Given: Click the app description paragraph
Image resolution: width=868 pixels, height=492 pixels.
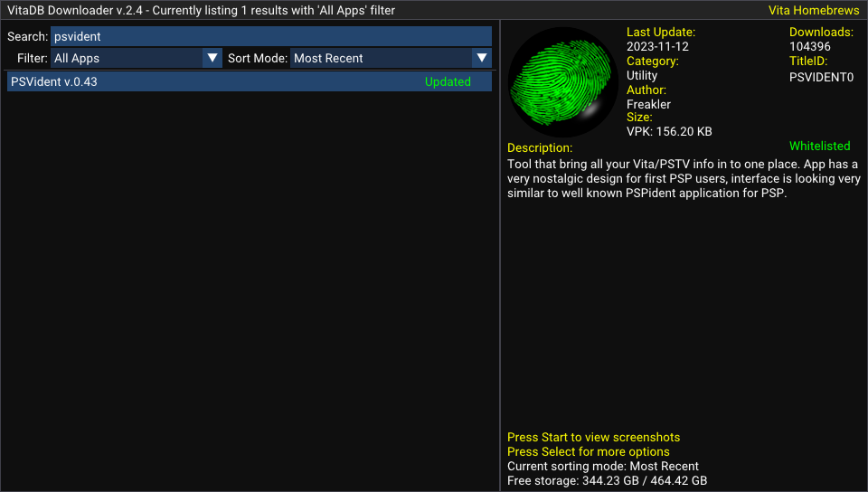Looking at the screenshot, I should point(683,179).
